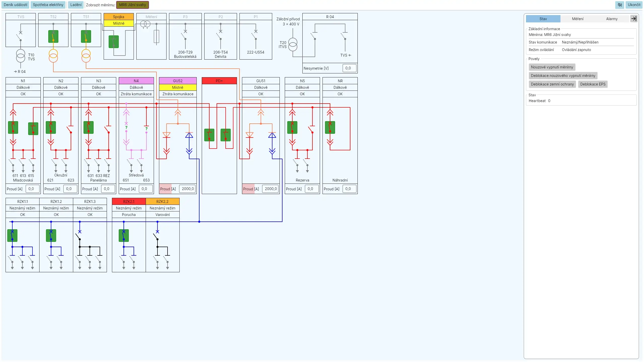Click the TVS disconnector symbol

pyautogui.click(x=19, y=36)
